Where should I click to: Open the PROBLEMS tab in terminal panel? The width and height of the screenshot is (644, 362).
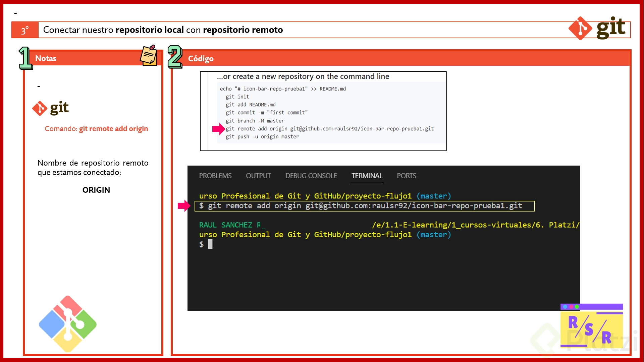tap(215, 176)
